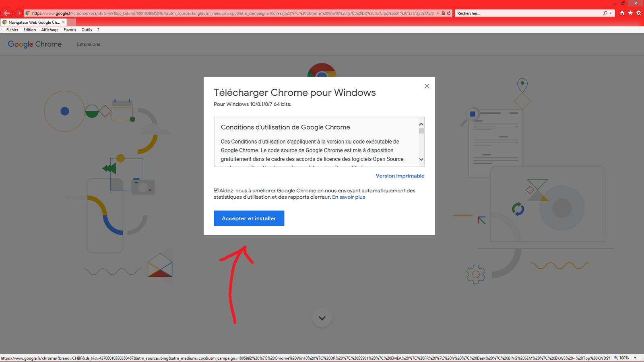This screenshot has width=644, height=362.
Task: Click the browser Forward arrow button
Action: (x=18, y=13)
